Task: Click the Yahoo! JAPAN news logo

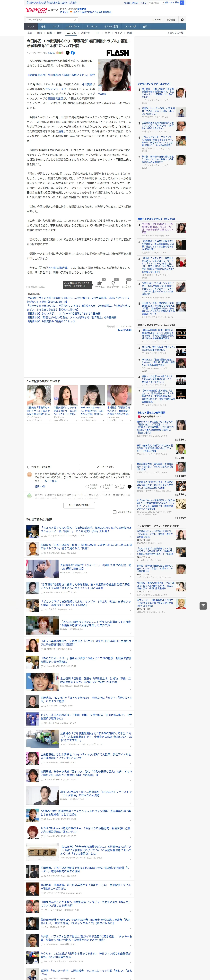Action: pos(42,10)
